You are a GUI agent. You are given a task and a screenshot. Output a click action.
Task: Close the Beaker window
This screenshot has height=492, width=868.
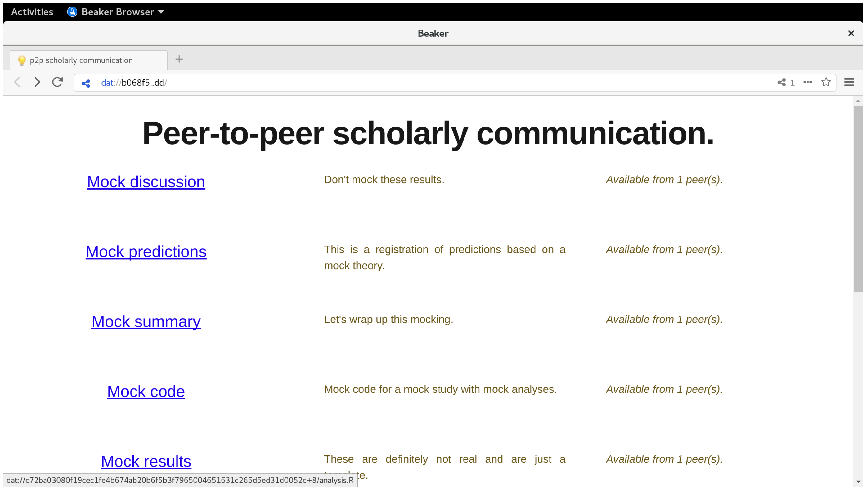click(x=851, y=33)
